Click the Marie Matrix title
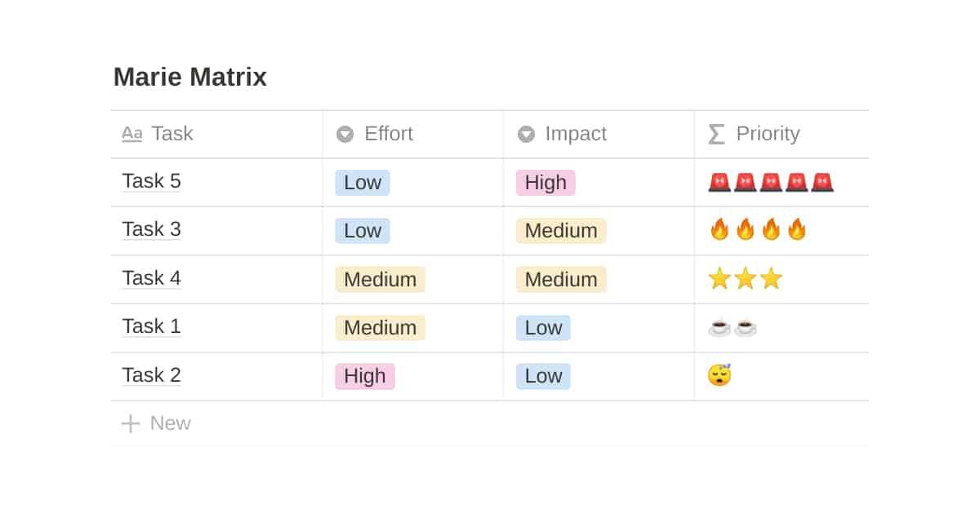The image size is (980, 514). (189, 76)
